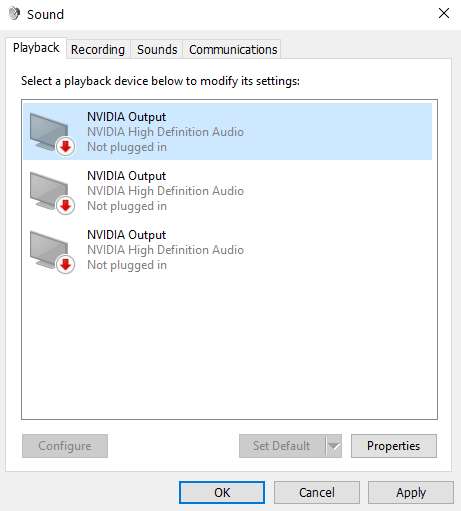This screenshot has width=461, height=511.
Task: Open the Recording tab
Action: (98, 50)
